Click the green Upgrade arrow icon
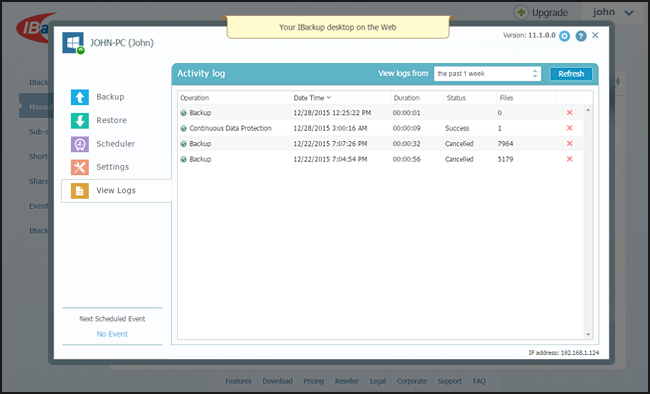Image resolution: width=650 pixels, height=394 pixels. [521, 12]
